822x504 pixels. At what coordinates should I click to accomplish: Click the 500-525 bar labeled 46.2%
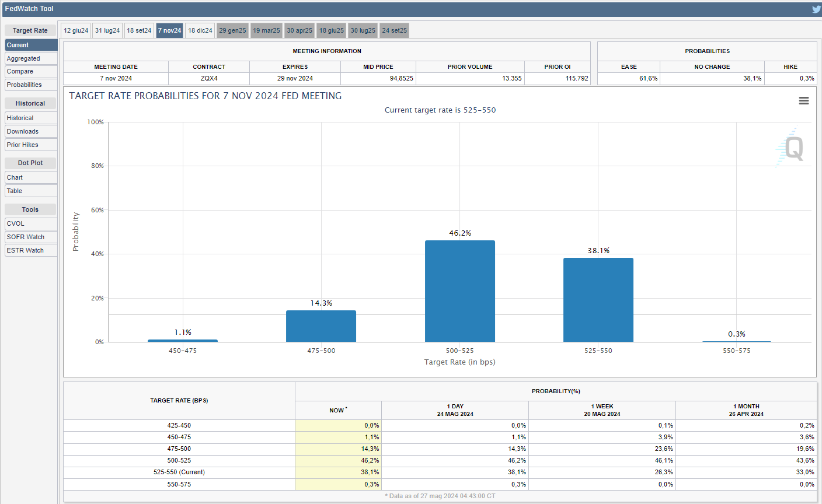click(x=460, y=291)
